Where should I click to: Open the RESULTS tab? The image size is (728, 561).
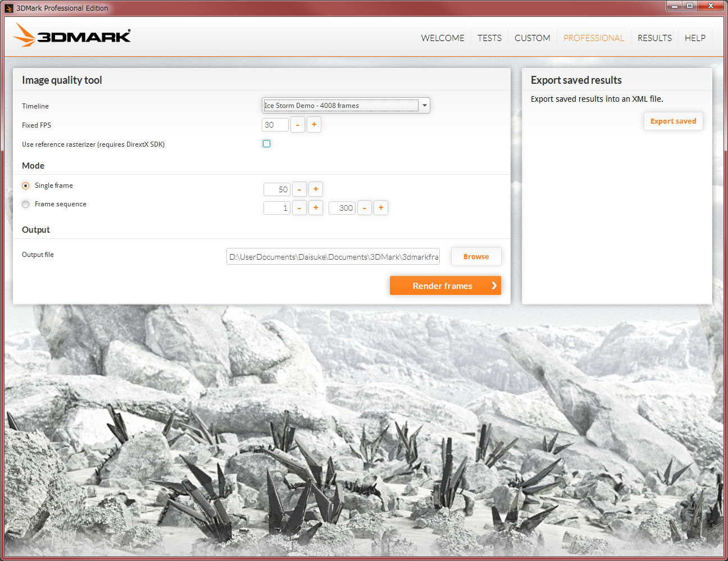click(x=654, y=38)
